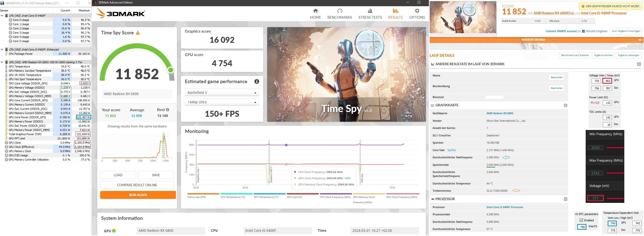Click the Power Limit 132 GPU field
Viewport: 644px width, 236px height.
coord(608,103)
